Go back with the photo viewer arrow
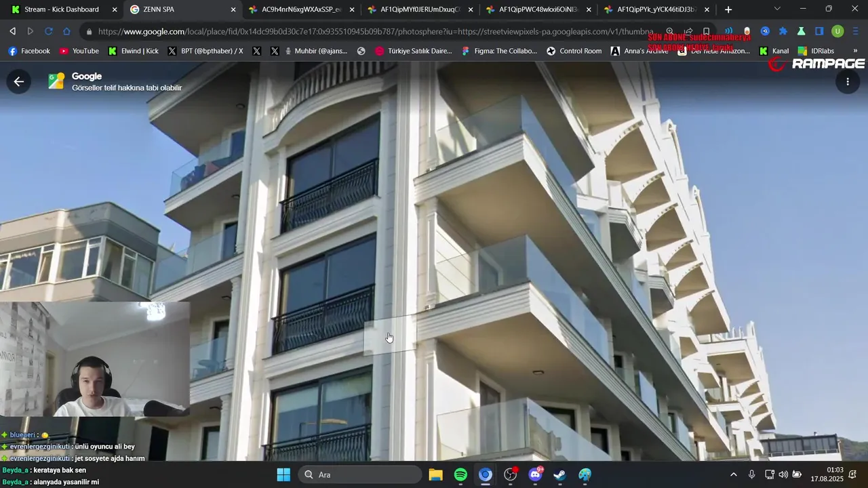The image size is (868, 488). tap(18, 81)
